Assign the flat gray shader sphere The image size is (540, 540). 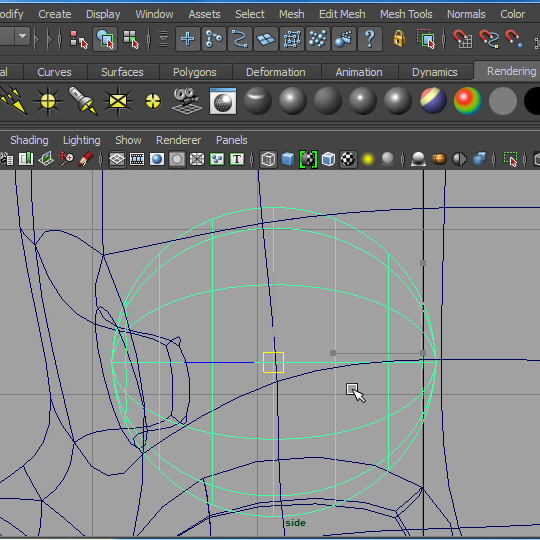pos(503,101)
